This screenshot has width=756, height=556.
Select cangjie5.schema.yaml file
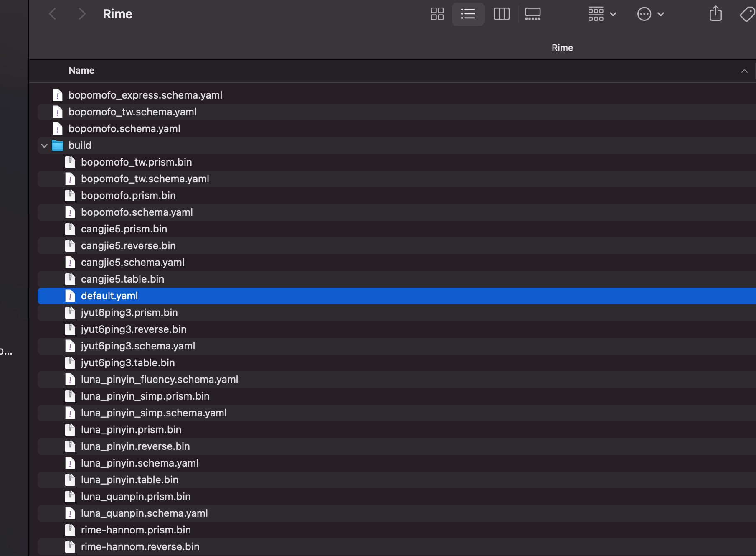(x=133, y=263)
